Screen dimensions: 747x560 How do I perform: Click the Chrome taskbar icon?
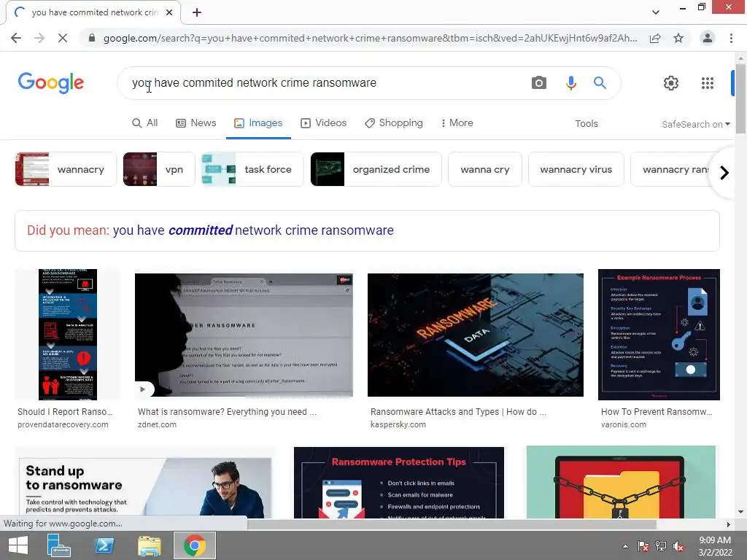(x=194, y=545)
